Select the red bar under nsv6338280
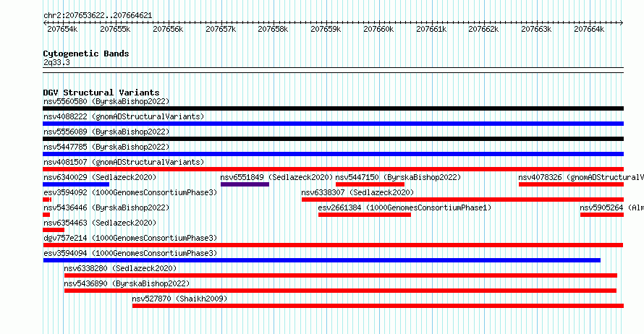644x334 pixels. pos(341,275)
